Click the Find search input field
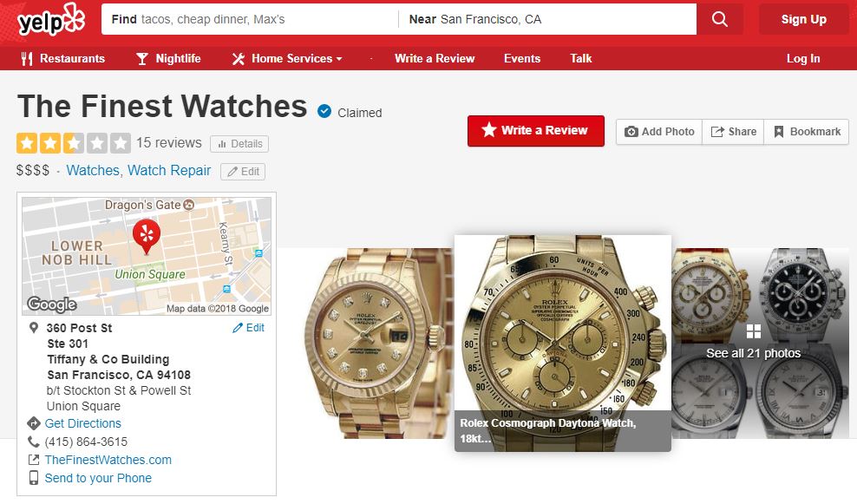The width and height of the screenshot is (857, 504). tap(250, 19)
